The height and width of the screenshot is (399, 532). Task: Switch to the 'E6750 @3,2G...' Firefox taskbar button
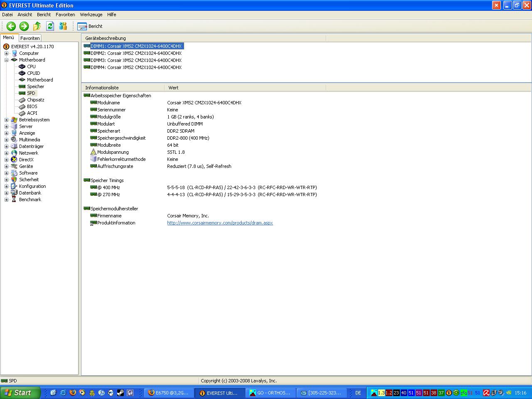click(x=169, y=393)
